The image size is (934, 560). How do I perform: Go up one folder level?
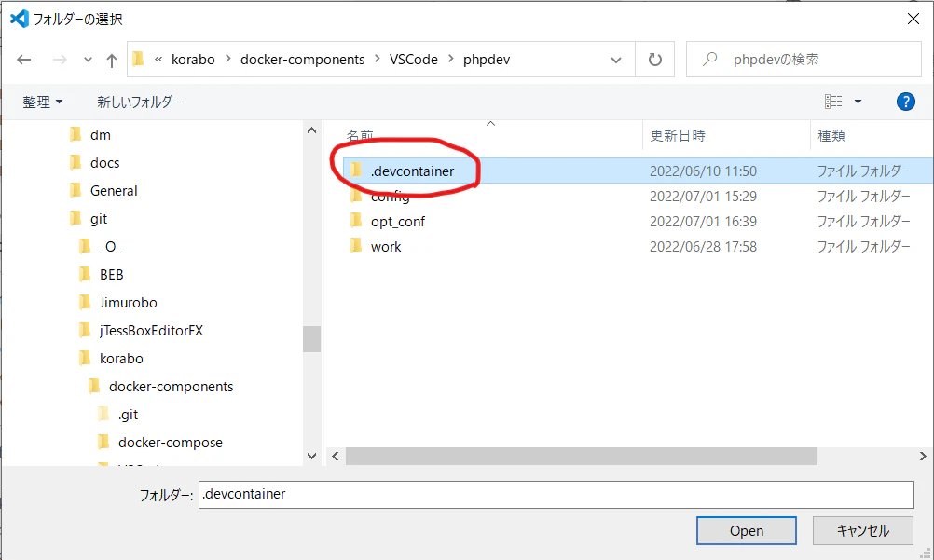[x=111, y=61]
